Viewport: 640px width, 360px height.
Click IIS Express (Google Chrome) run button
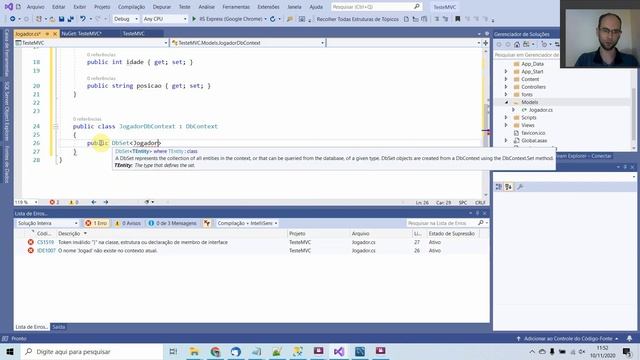[230, 19]
